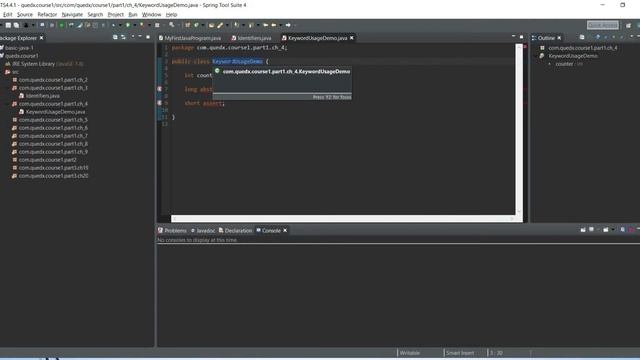
Task: Open the Project menu
Action: [x=116, y=14]
